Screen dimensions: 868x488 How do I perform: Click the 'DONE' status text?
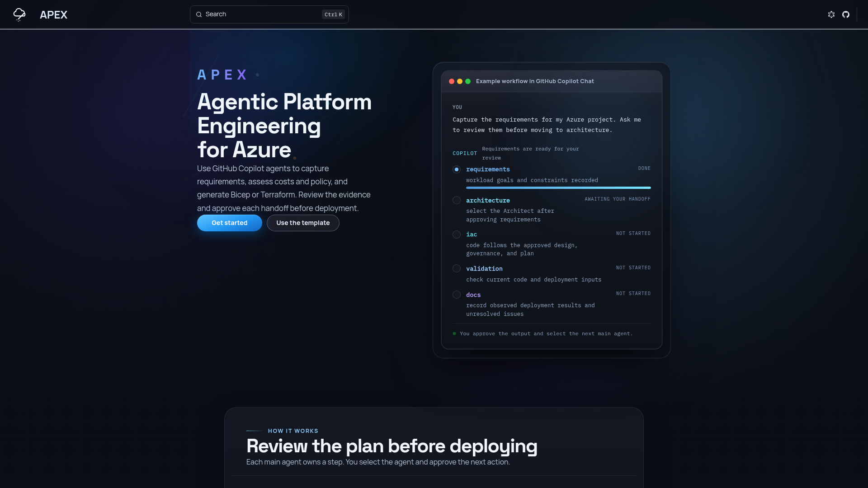[x=644, y=168]
